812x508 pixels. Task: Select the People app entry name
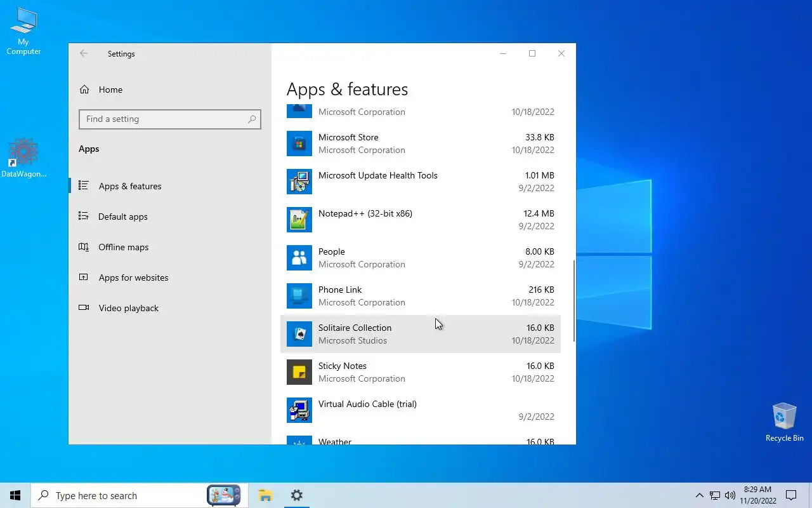coord(332,251)
